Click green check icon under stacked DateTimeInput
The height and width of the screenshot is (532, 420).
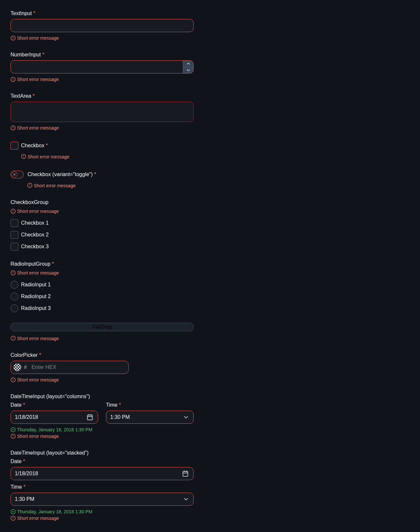point(13,512)
